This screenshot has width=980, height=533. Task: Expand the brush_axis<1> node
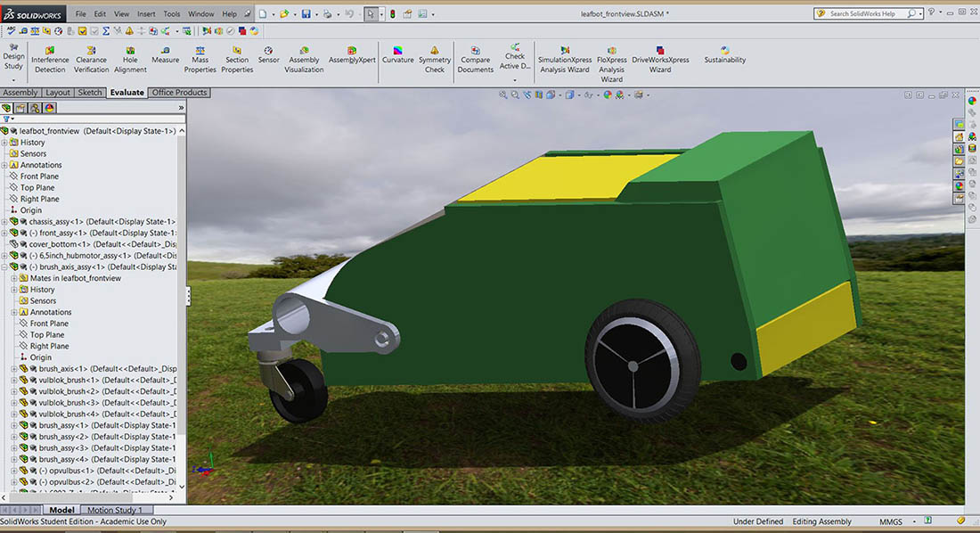(x=13, y=369)
